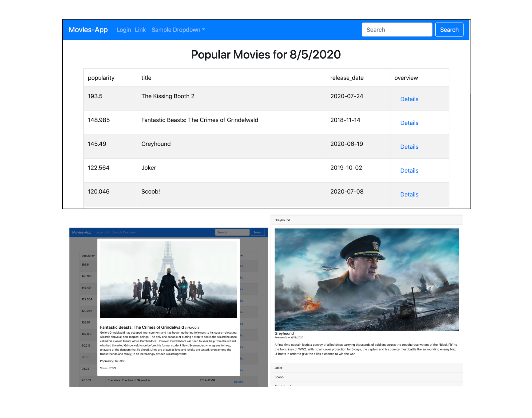This screenshot has height=418, width=532.
Task: Open Details for the Greyhound row
Action: 409,147
